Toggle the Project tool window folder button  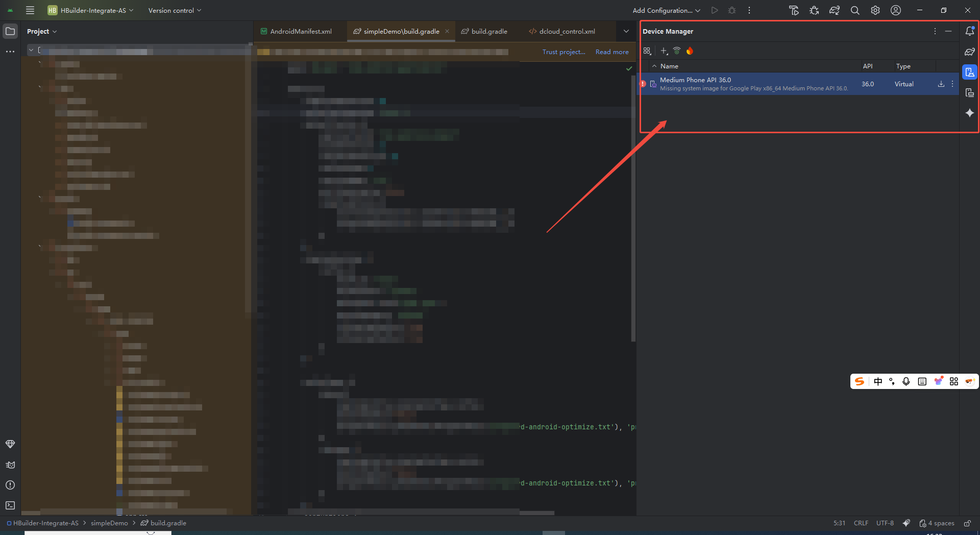point(10,31)
